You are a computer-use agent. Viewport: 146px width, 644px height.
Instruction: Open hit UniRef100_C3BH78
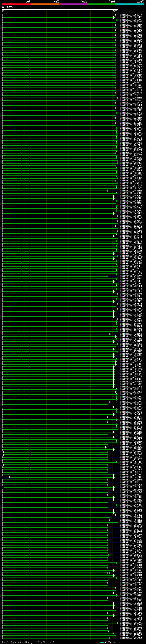coord(131,22)
